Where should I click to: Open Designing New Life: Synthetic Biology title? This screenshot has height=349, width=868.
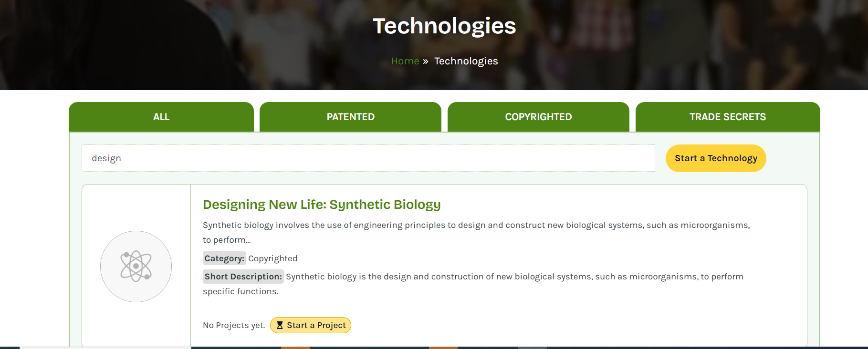coord(322,205)
